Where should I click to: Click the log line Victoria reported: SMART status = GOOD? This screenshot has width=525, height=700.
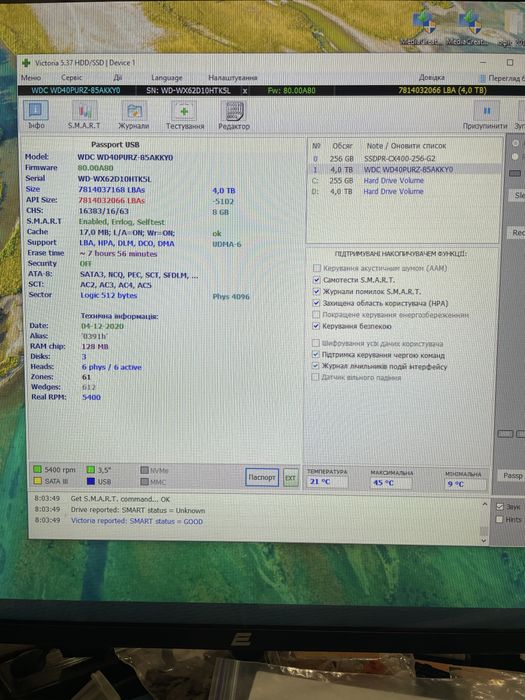(137, 521)
